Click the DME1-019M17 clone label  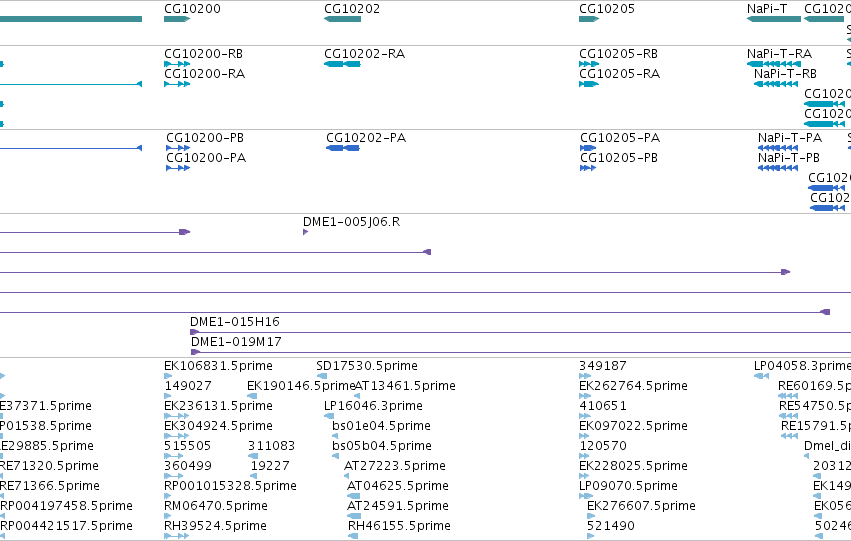coord(236,342)
